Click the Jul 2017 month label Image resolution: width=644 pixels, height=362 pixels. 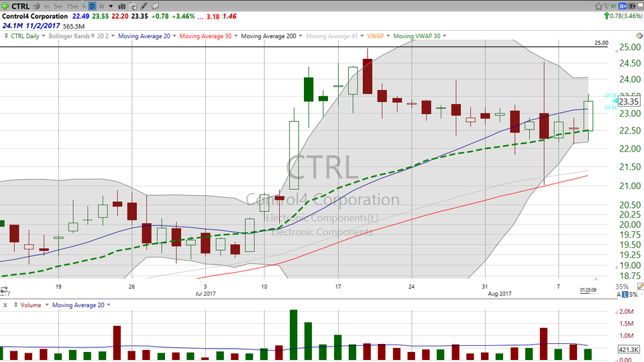click(205, 294)
